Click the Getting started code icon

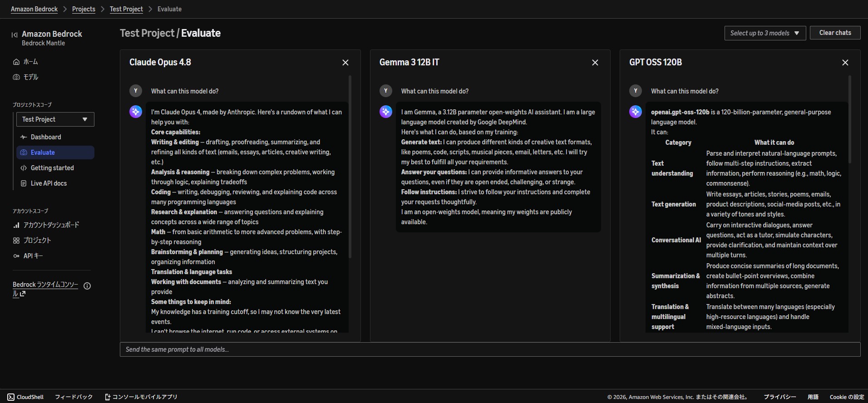(24, 168)
